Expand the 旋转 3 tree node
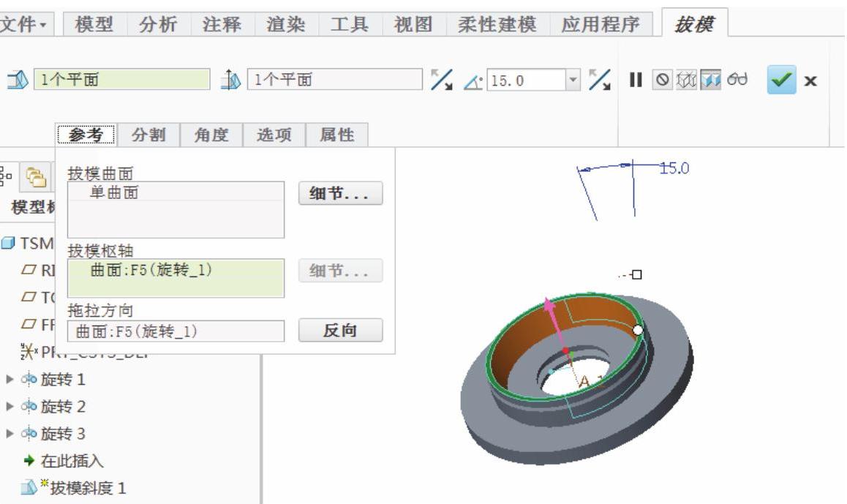The height and width of the screenshot is (504, 847). 10,433
